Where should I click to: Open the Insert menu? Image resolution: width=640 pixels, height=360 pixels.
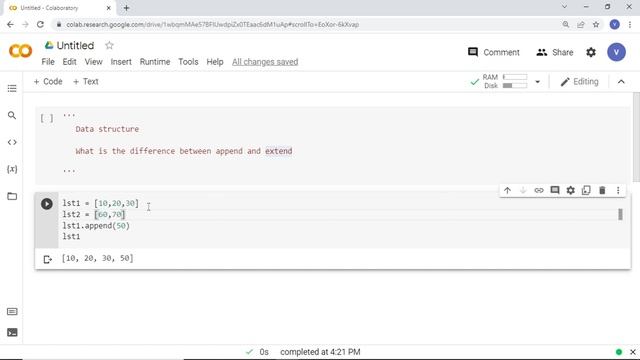click(121, 62)
